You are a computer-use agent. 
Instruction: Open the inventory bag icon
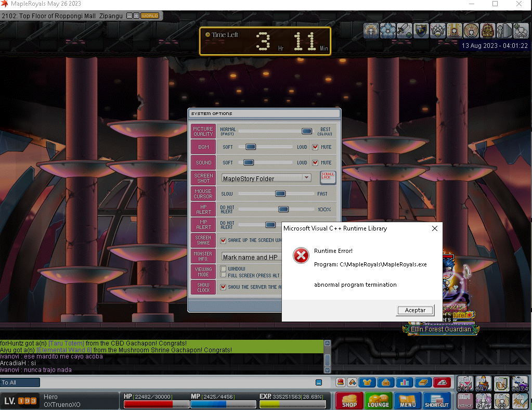click(386, 382)
